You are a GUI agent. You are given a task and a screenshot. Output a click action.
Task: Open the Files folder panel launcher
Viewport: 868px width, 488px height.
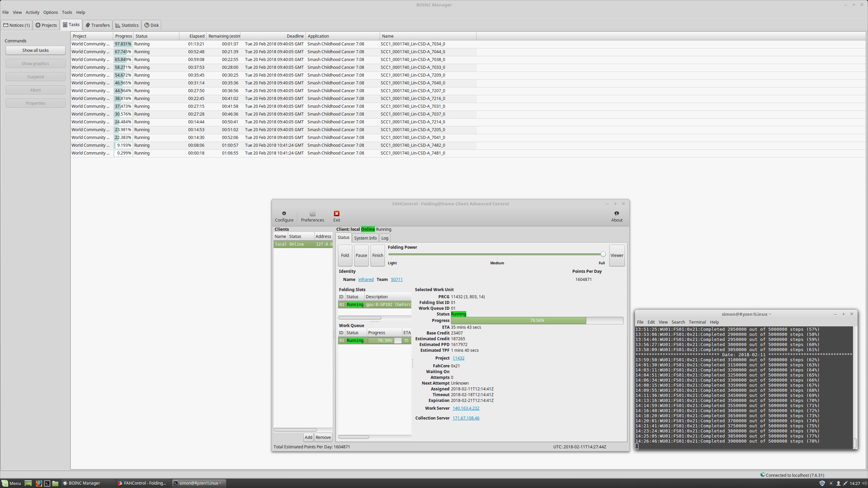coord(55,483)
